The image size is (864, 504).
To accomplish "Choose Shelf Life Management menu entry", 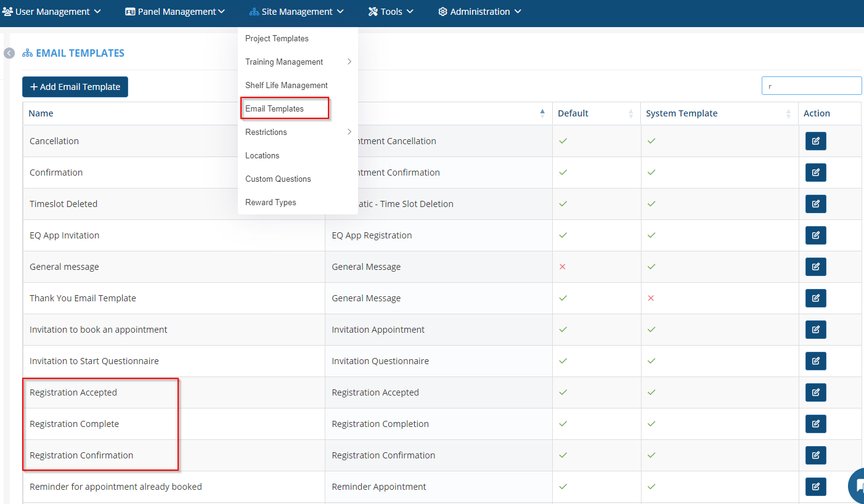I will 287,85.
